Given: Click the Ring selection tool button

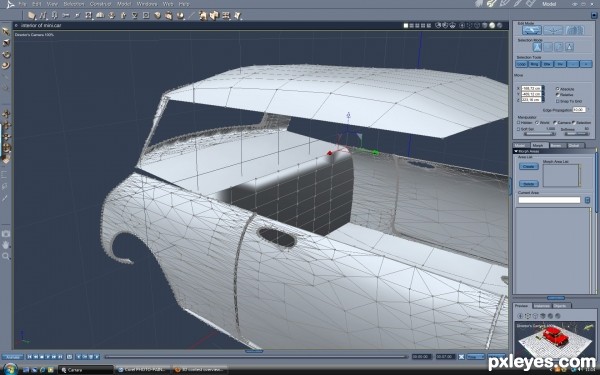Looking at the screenshot, I should (x=534, y=64).
